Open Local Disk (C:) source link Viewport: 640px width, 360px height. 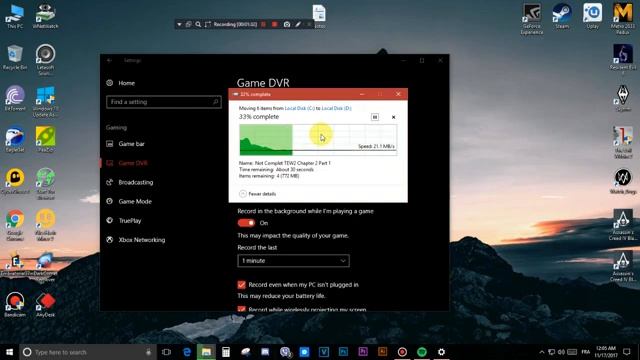(x=300, y=108)
